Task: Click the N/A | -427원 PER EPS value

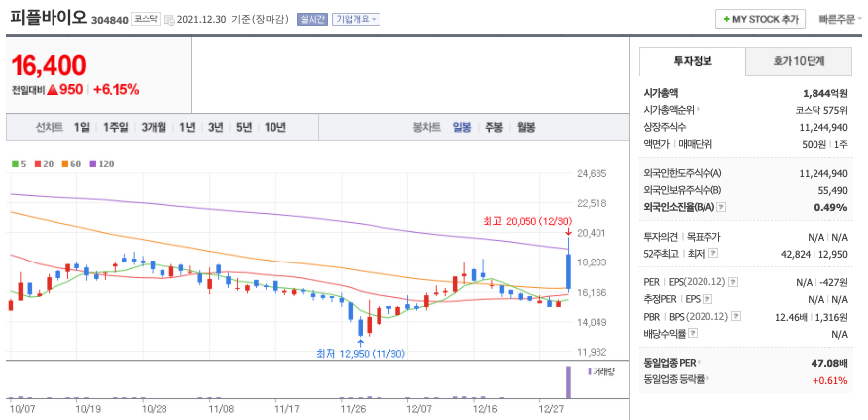Action: [821, 282]
